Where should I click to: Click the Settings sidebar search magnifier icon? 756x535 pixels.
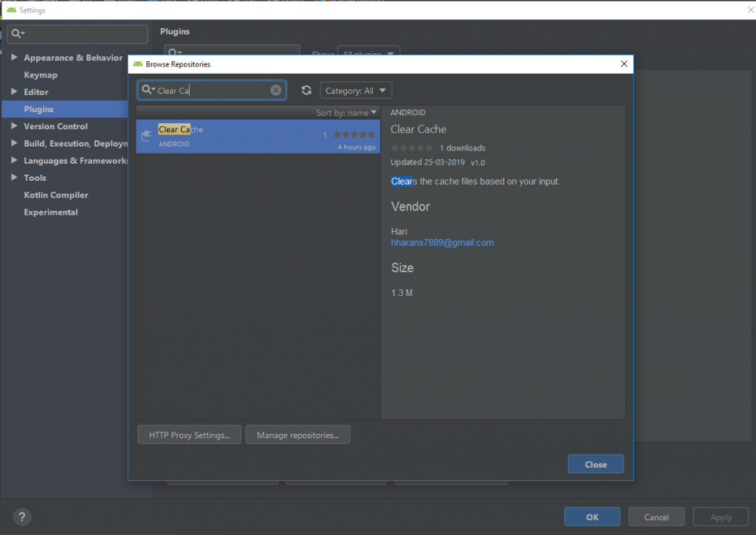18,33
